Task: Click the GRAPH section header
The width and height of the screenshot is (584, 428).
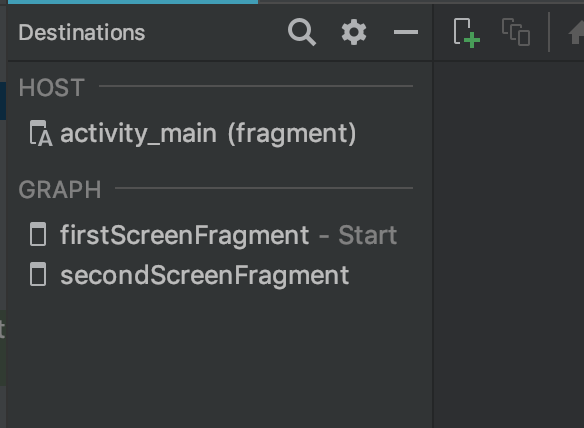Action: pos(60,190)
